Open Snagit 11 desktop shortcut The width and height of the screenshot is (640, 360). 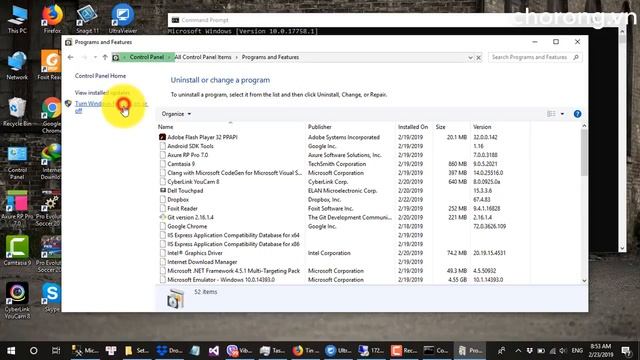click(87, 18)
